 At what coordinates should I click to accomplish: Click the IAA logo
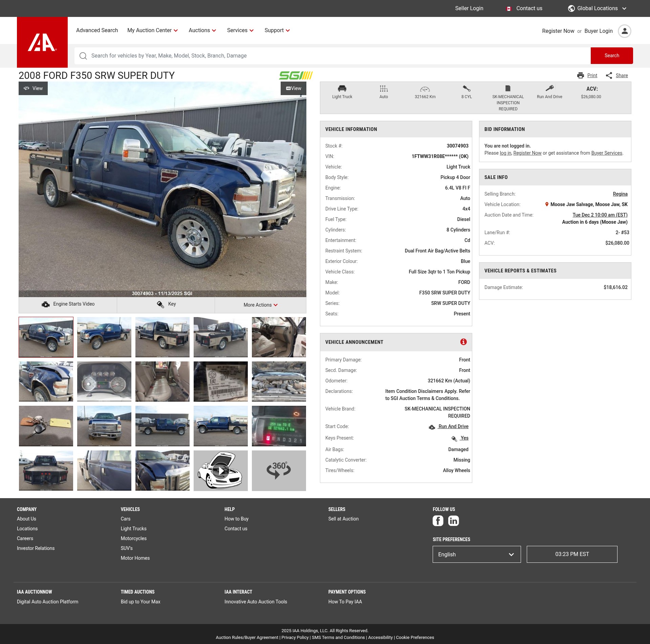tap(42, 42)
